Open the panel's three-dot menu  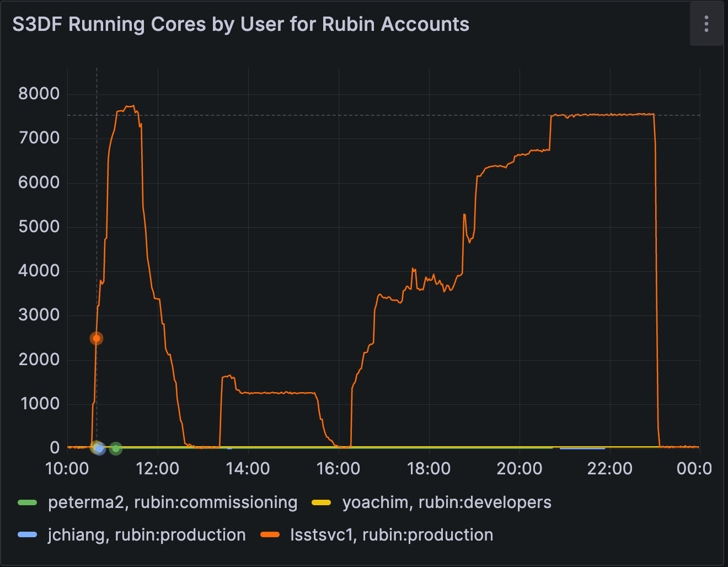point(706,24)
